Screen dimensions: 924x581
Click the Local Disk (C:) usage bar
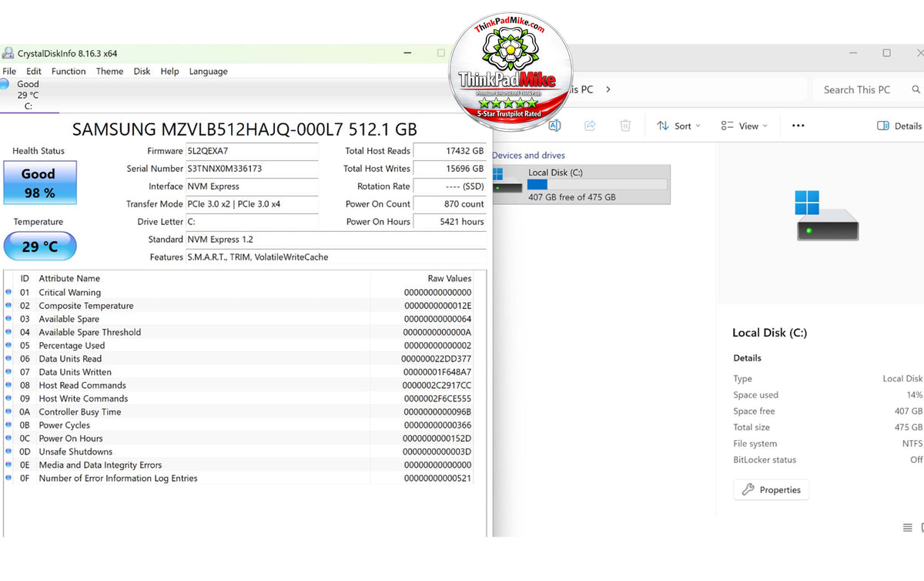tap(597, 184)
